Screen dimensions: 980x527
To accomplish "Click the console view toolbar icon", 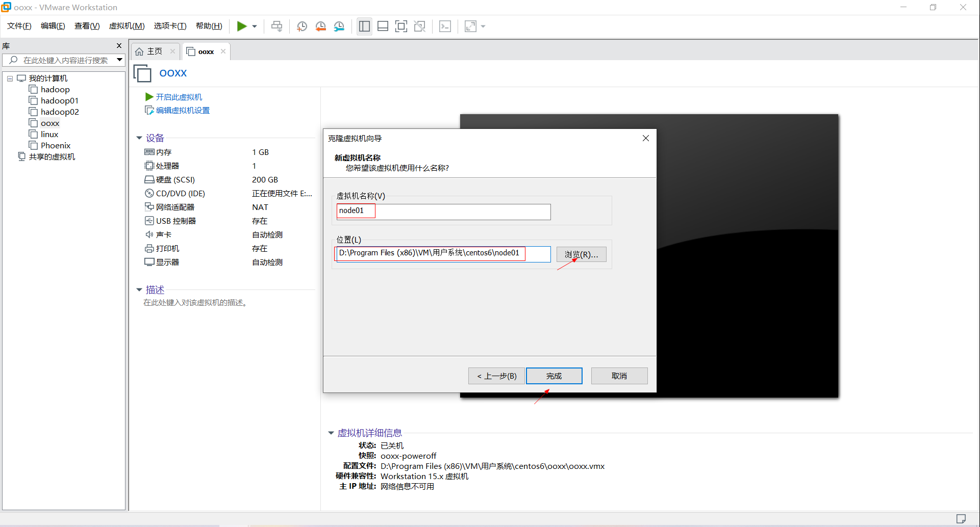I will click(445, 26).
